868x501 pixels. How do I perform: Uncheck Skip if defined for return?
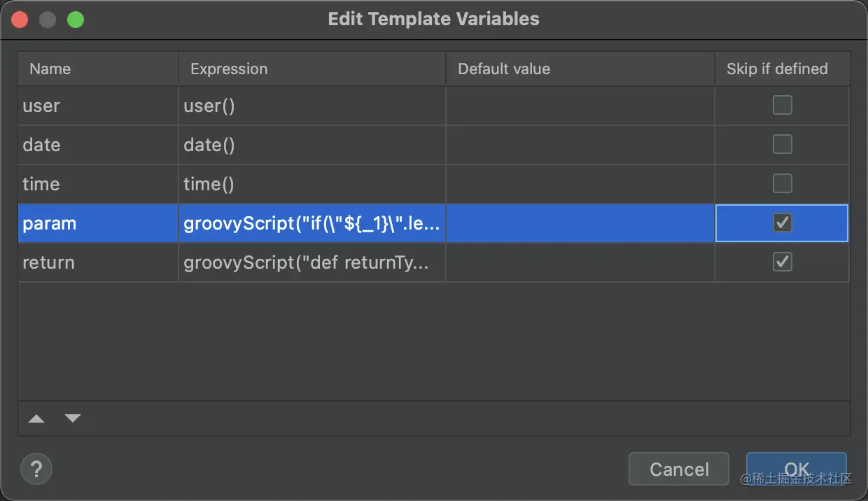(782, 262)
